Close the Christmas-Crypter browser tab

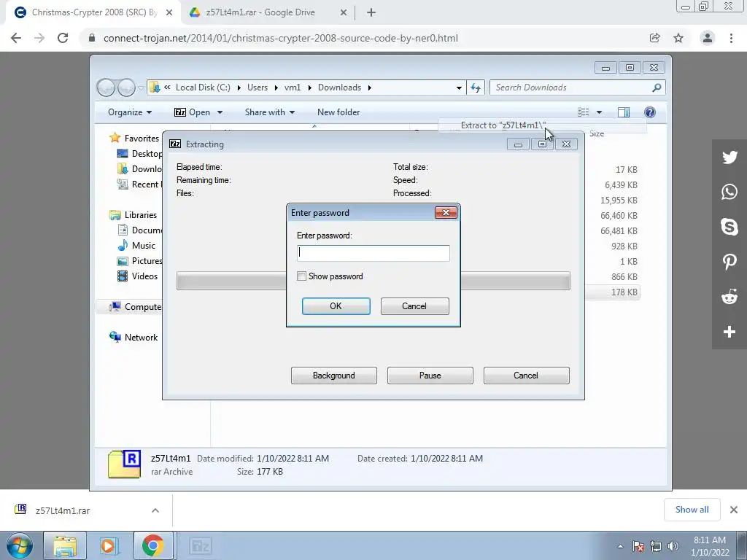coord(169,12)
